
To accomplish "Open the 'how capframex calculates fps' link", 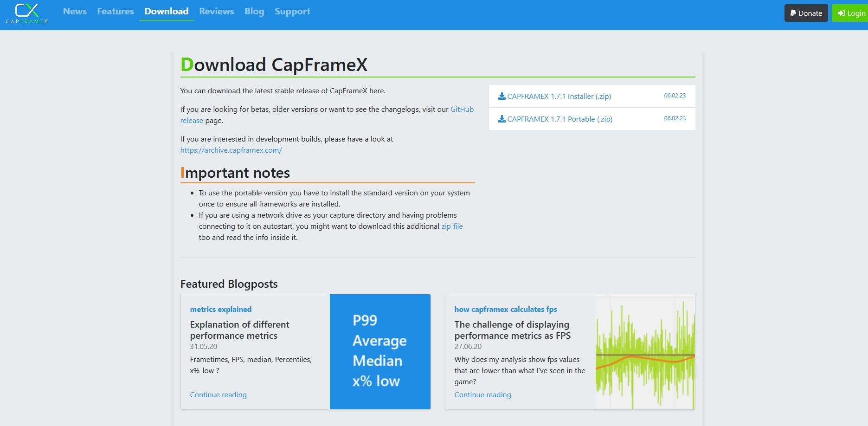I will pyautogui.click(x=506, y=309).
